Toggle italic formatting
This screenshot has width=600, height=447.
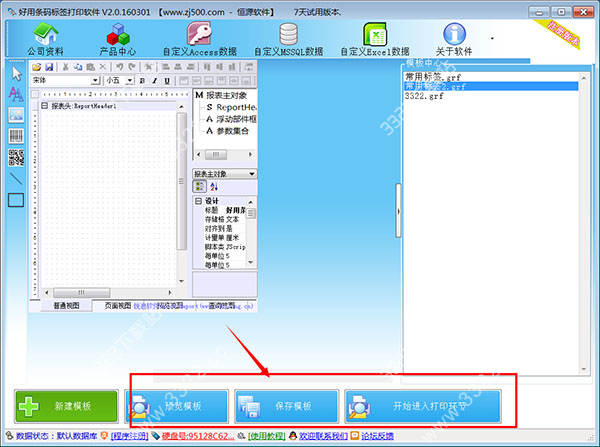tap(155, 81)
